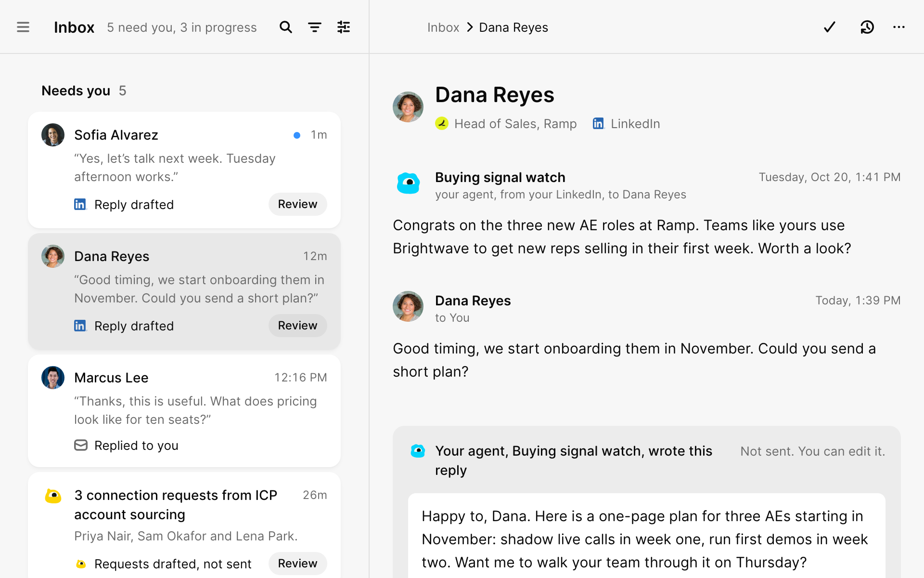The image size is (924, 578).
Task: Click the mail icon beside Replied to you
Action: pyautogui.click(x=81, y=445)
